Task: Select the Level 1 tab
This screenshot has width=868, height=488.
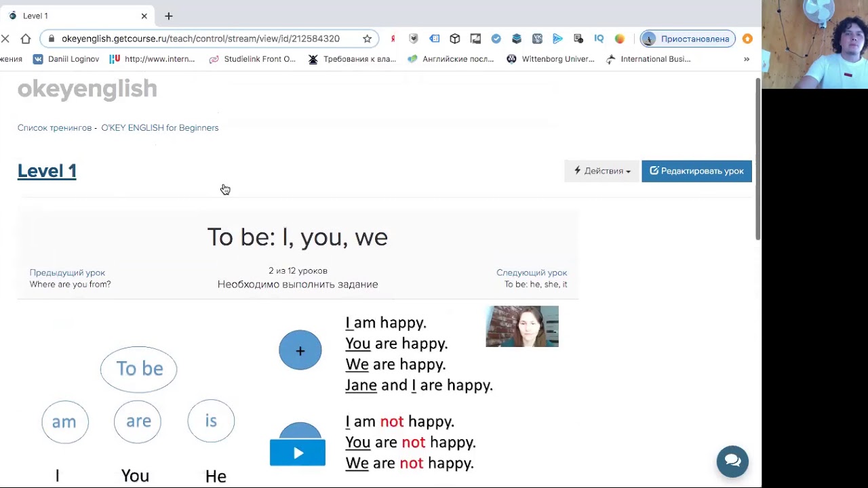Action: coord(76,16)
